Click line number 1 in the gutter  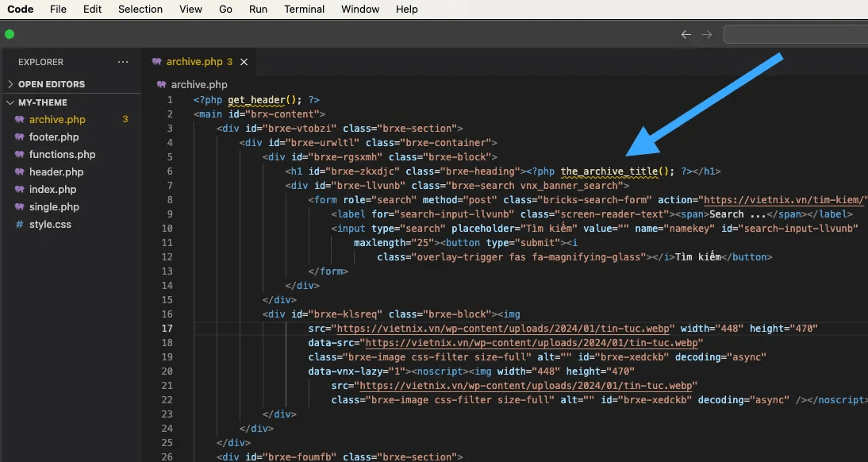pyautogui.click(x=170, y=100)
